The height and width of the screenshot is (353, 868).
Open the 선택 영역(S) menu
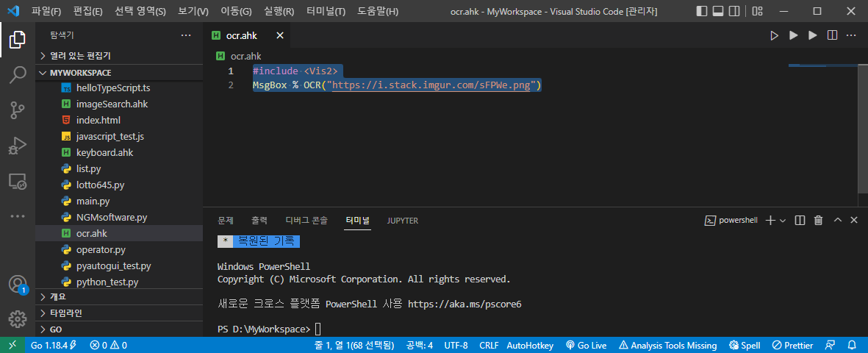coord(140,11)
